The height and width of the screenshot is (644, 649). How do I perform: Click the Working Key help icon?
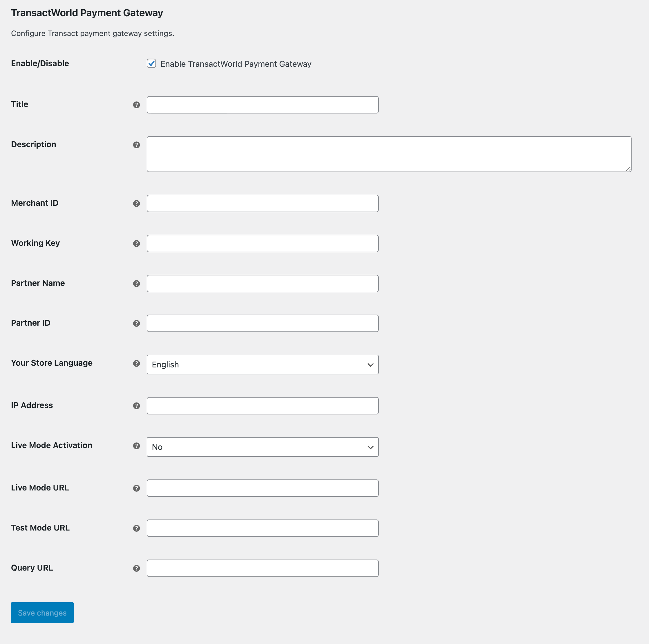(x=136, y=243)
